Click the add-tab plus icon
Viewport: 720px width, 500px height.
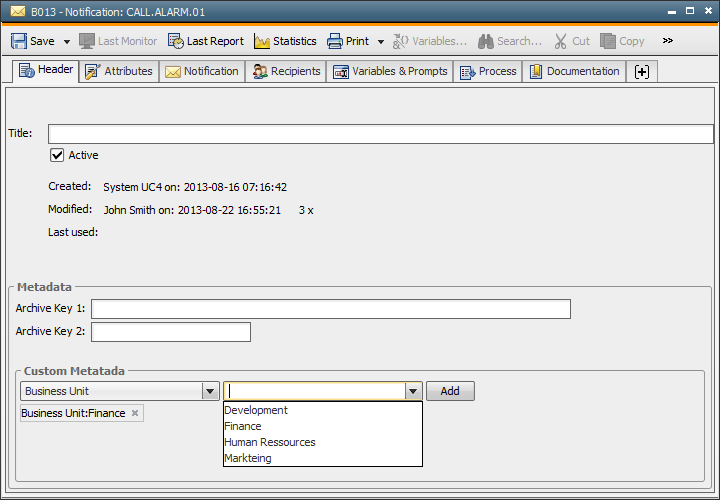tap(642, 72)
